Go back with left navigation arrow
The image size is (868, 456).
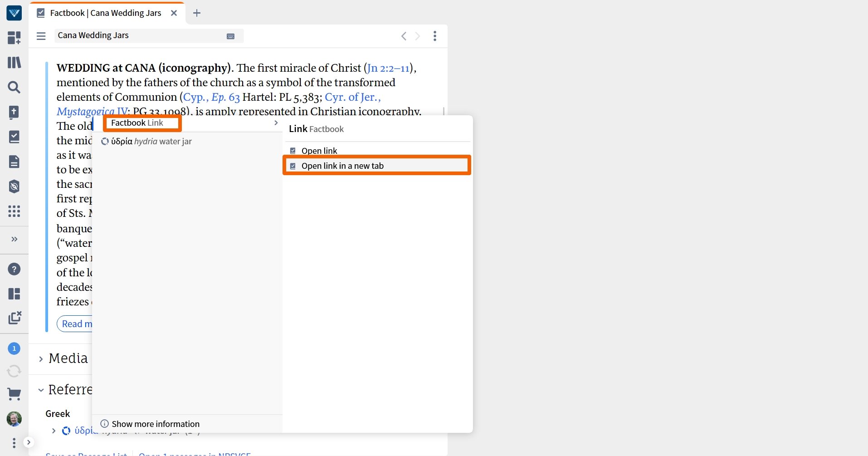pyautogui.click(x=404, y=36)
